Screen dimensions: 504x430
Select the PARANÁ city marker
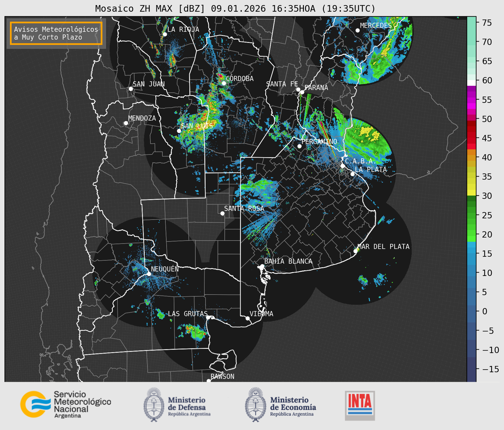click(302, 92)
